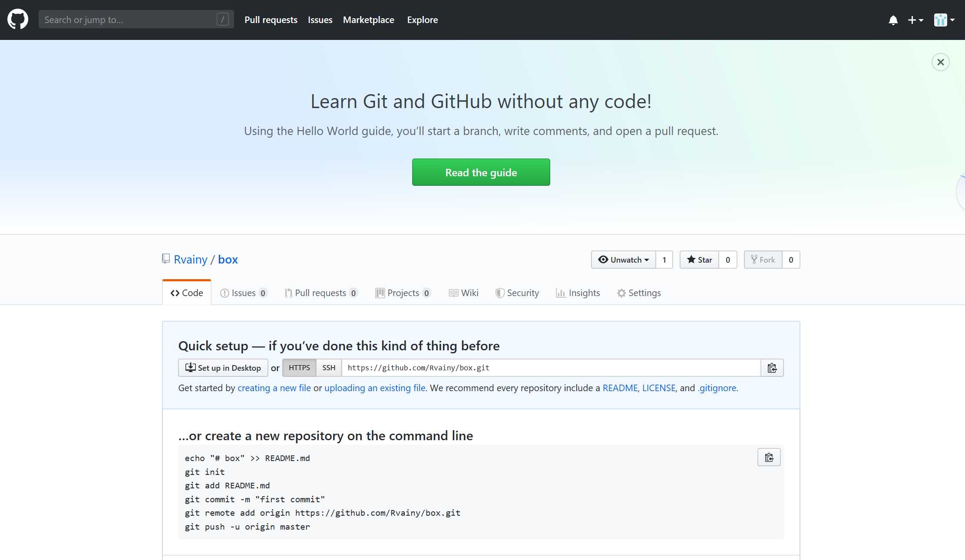
Task: Switch to the repository Pull requests tab
Action: click(x=321, y=293)
